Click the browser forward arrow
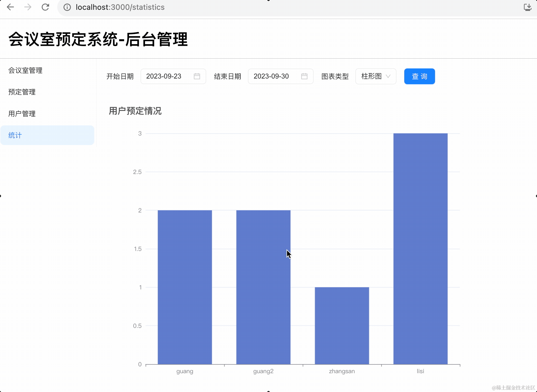The image size is (537, 392). (28, 7)
